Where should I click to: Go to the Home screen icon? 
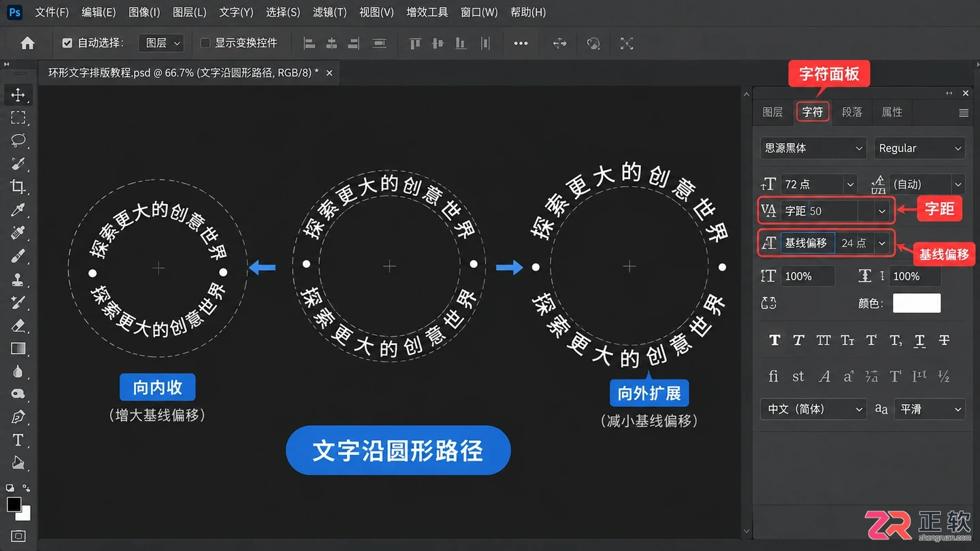coord(27,43)
